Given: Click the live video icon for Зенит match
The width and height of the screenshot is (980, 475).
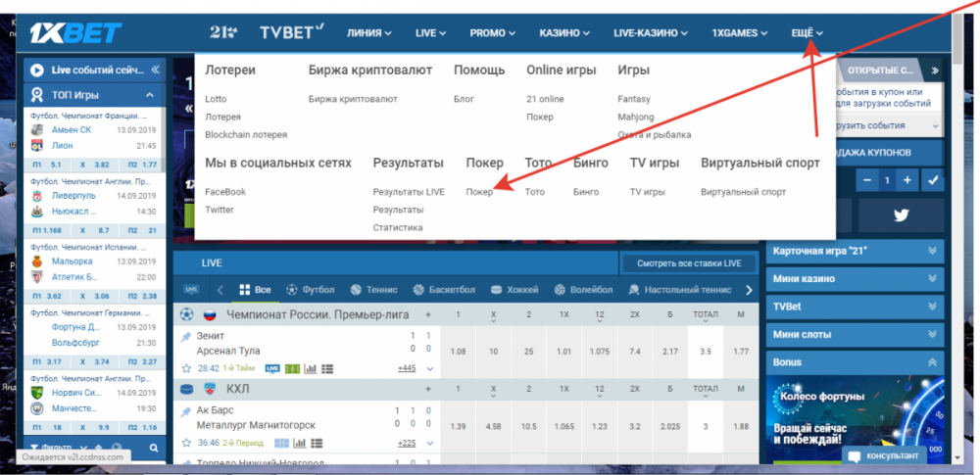Looking at the screenshot, I should pyautogui.click(x=272, y=368).
